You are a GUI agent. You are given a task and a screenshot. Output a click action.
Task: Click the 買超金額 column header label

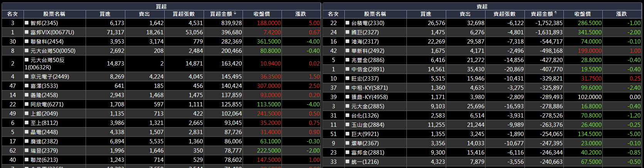(x=221, y=14)
